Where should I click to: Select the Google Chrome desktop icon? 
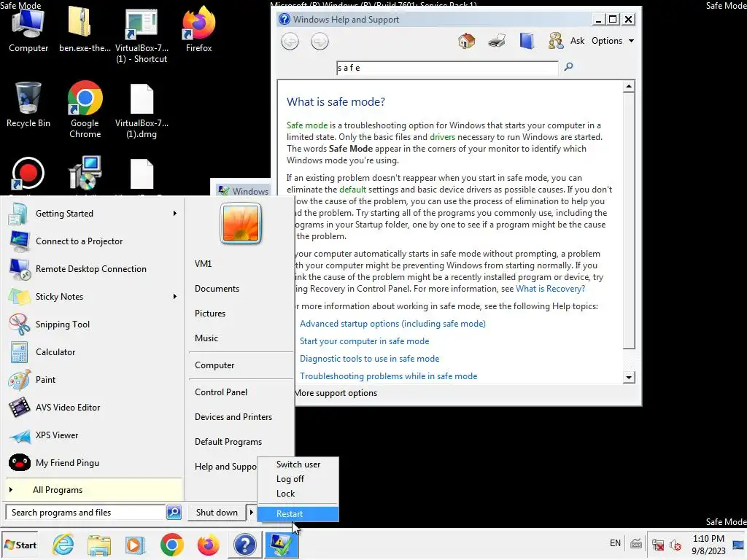click(85, 109)
